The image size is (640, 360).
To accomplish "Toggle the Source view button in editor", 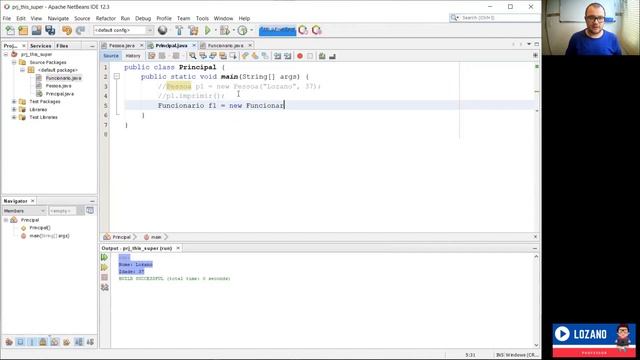I will click(x=111, y=56).
